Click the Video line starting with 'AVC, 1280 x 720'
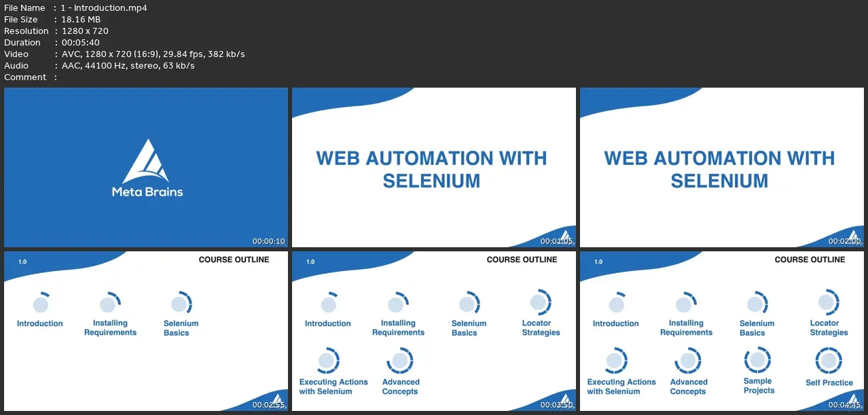868x415 pixels. 153,54
